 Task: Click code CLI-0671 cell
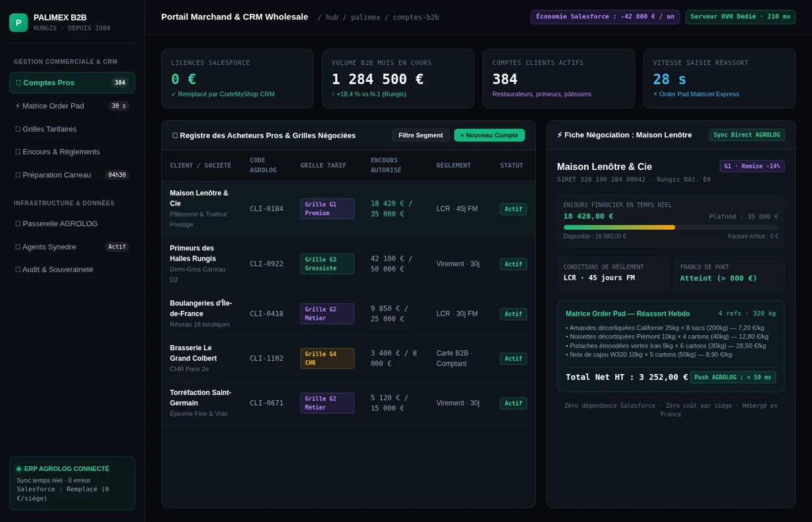coord(267,403)
